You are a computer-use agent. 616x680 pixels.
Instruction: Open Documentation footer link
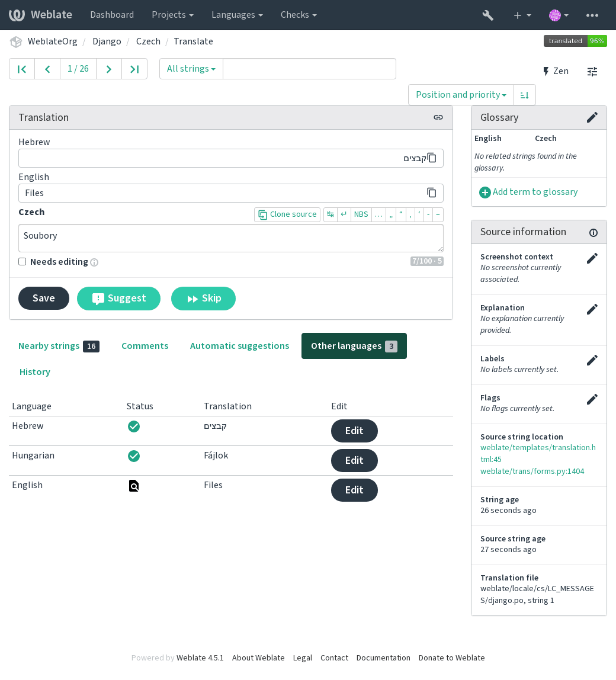383,658
